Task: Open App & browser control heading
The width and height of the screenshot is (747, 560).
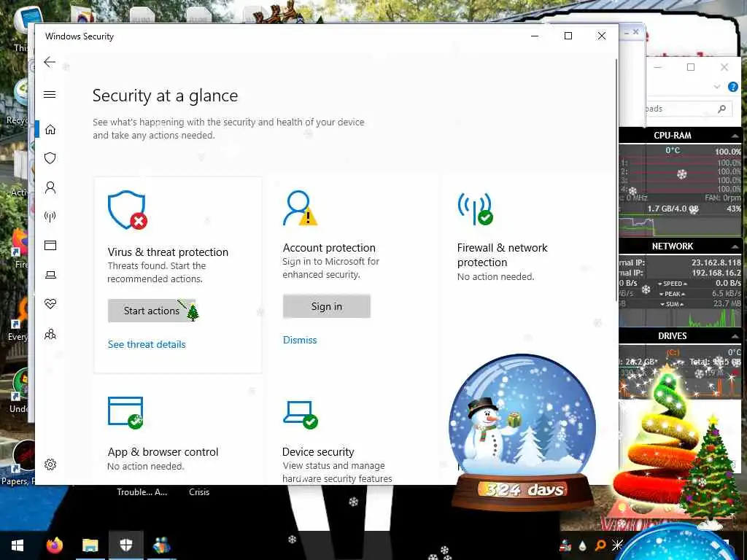Action: (x=163, y=452)
